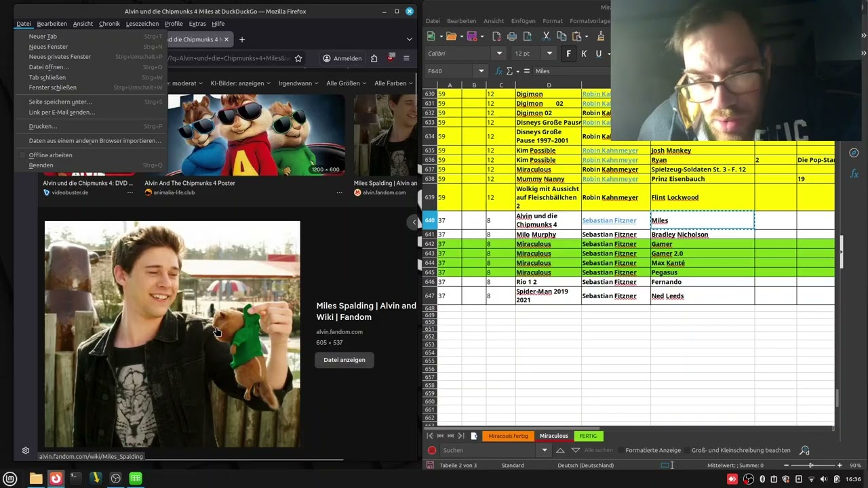868x488 pixels.
Task: Open the dropdown arrow beside the open folder icon
Action: pos(461,36)
